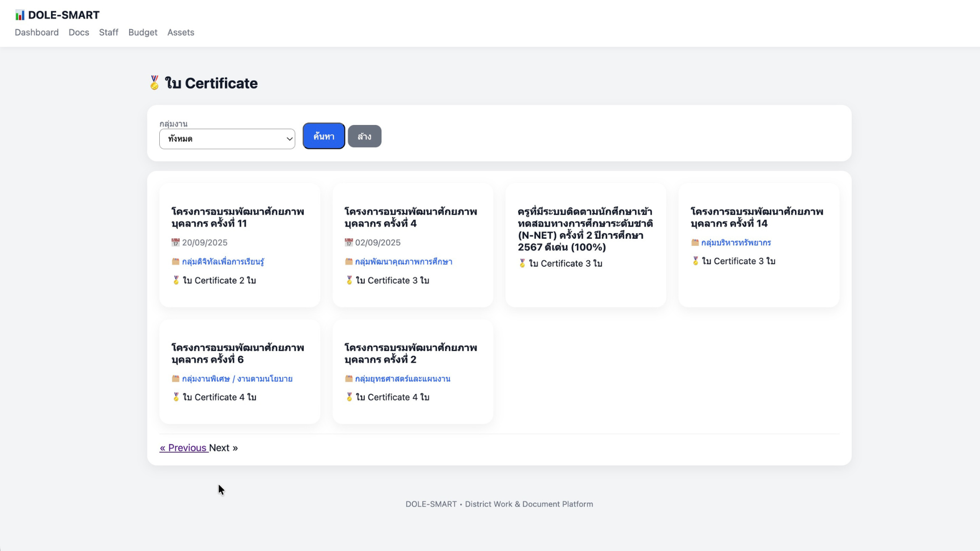Click the gray ล้าง clear button

pyautogui.click(x=364, y=136)
